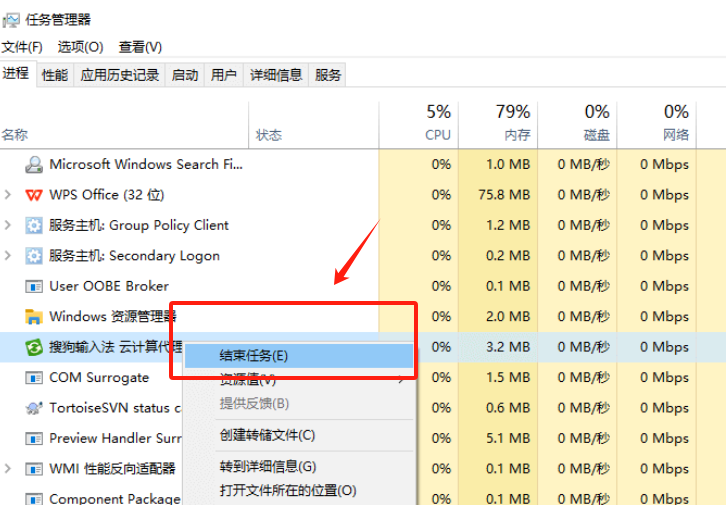Click the Task Manager title bar icon
The image size is (726, 505).
(x=11, y=19)
